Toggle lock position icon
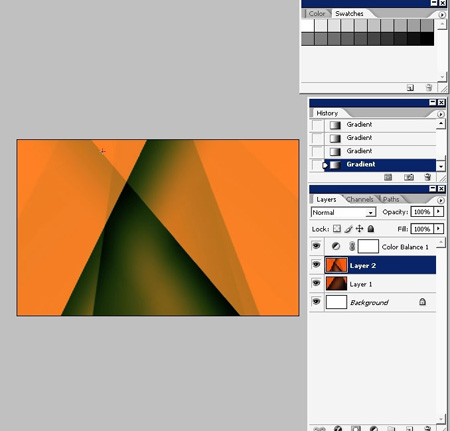Image resolution: width=450 pixels, height=431 pixels. tap(359, 229)
